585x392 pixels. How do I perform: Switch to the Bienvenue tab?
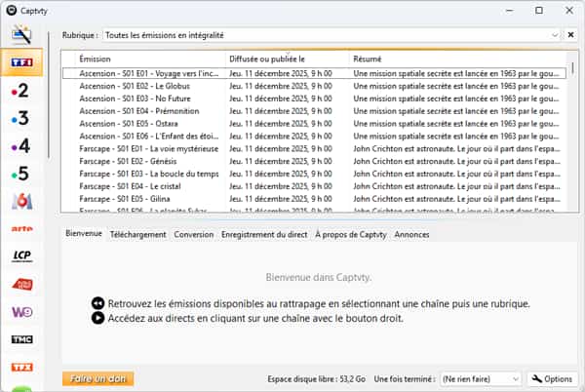click(84, 233)
